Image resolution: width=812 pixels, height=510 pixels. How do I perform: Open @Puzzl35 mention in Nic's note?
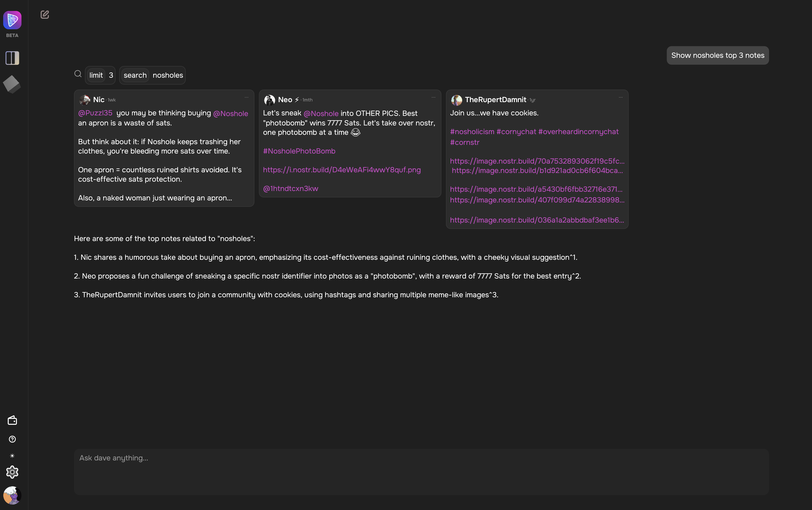click(x=95, y=113)
